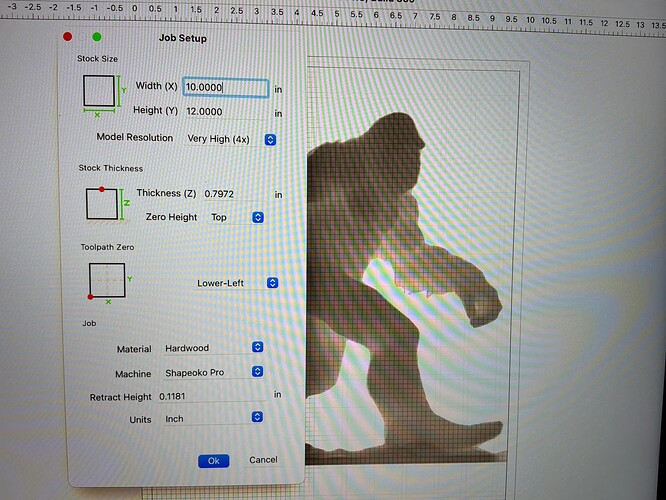
Task: Click the Thickness (Z) field 0.7972
Action: (x=234, y=194)
